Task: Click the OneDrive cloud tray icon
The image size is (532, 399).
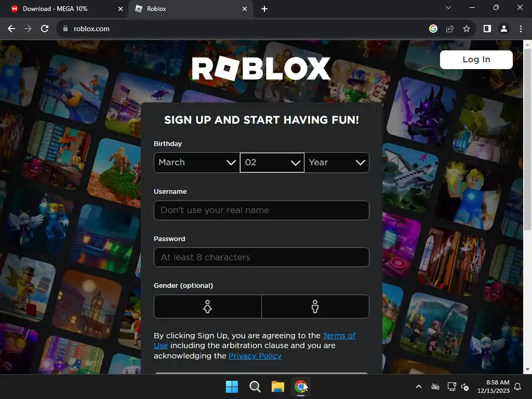Action: point(435,387)
